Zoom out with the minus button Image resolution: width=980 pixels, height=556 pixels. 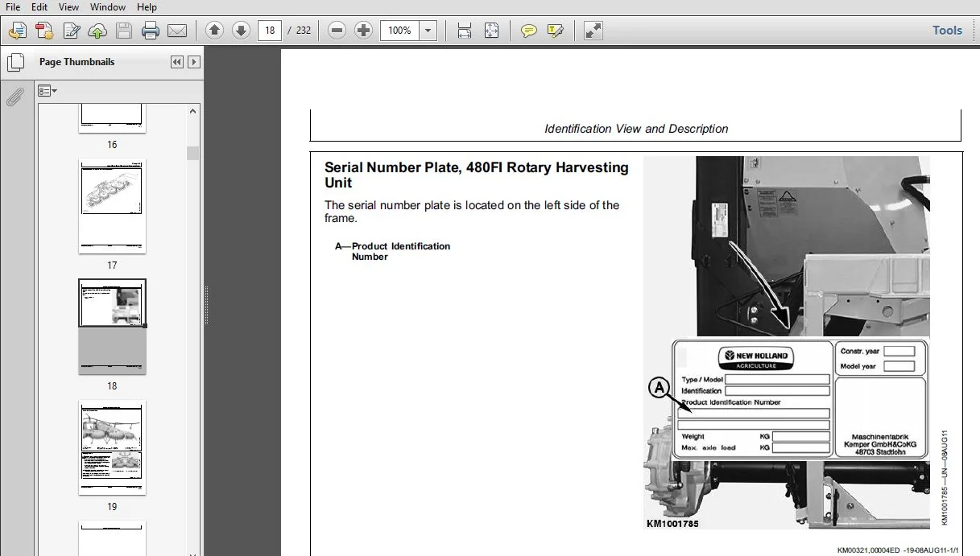pos(337,31)
